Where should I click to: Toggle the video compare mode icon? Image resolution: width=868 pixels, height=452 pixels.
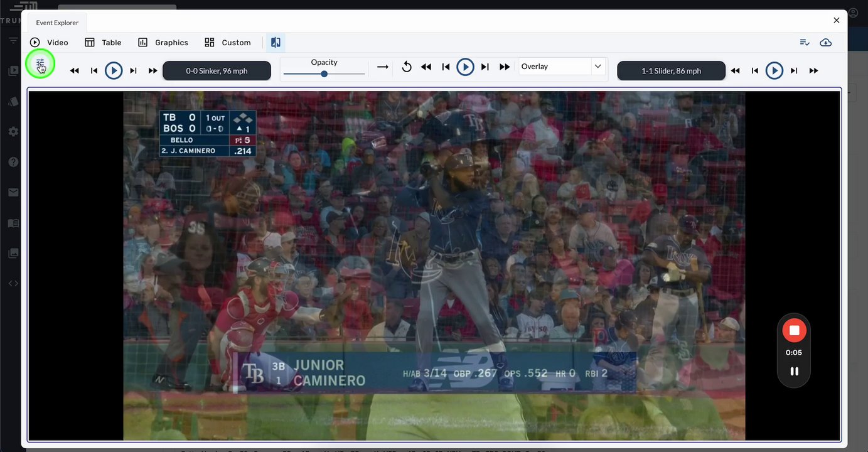(x=276, y=43)
